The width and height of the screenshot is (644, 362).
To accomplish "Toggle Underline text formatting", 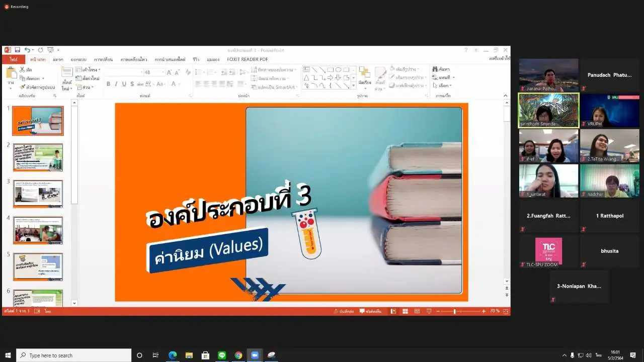I will tap(124, 84).
